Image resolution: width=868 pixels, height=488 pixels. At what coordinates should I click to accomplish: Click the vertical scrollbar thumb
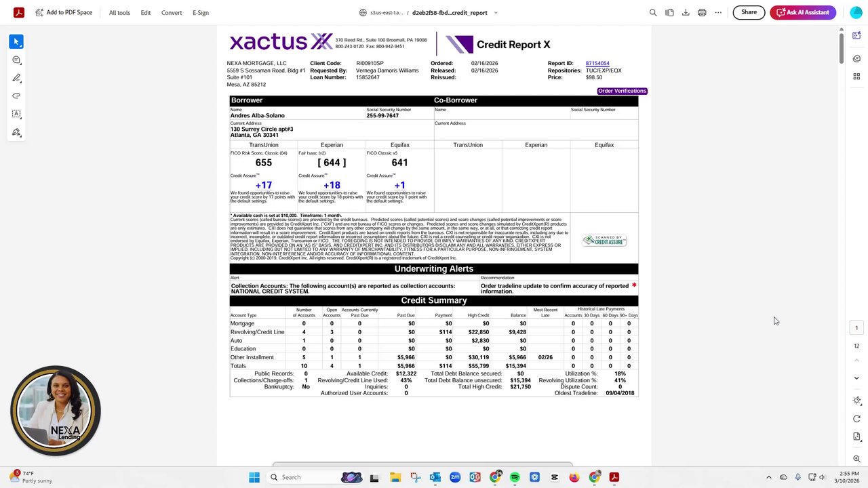(x=841, y=47)
